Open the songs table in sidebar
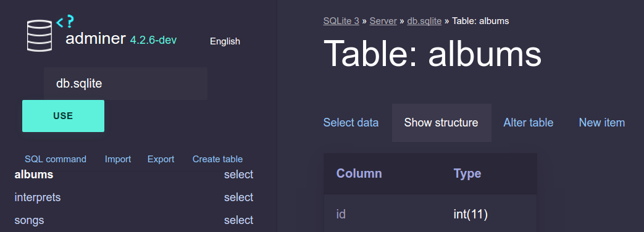Image resolution: width=644 pixels, height=232 pixels. (x=29, y=220)
